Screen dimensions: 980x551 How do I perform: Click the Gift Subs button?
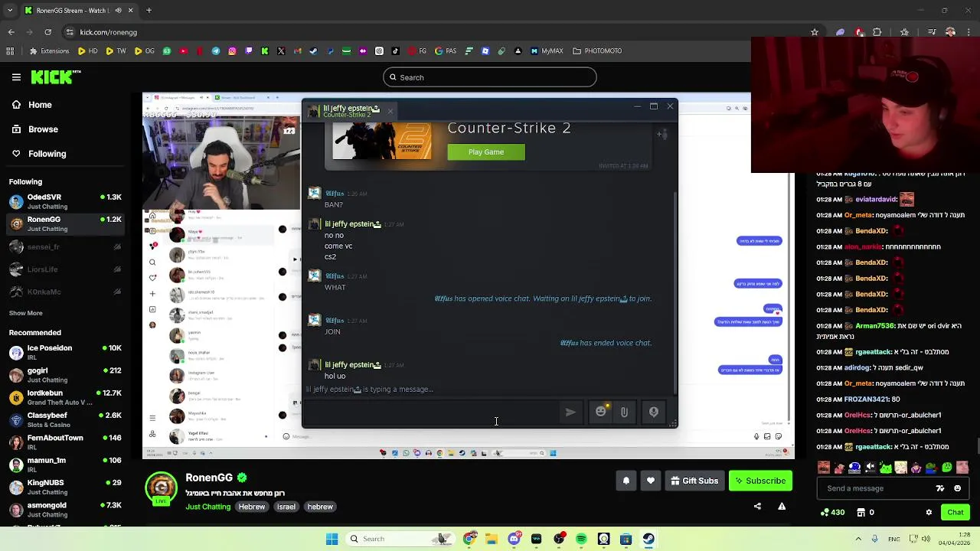tap(694, 481)
